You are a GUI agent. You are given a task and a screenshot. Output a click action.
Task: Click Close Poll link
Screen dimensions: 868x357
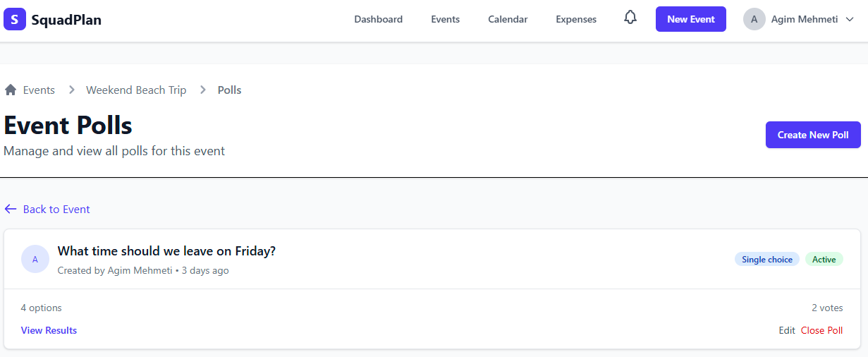[821, 330]
